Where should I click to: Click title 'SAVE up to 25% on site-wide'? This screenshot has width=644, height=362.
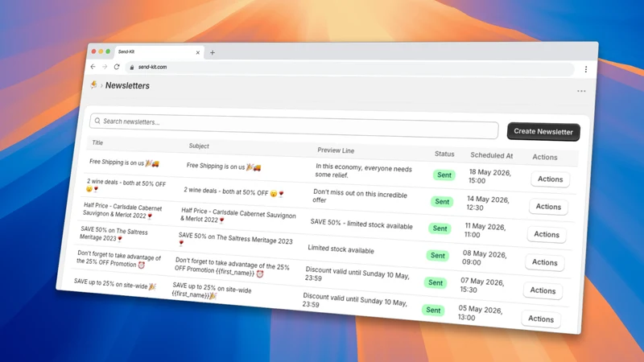[114, 284]
